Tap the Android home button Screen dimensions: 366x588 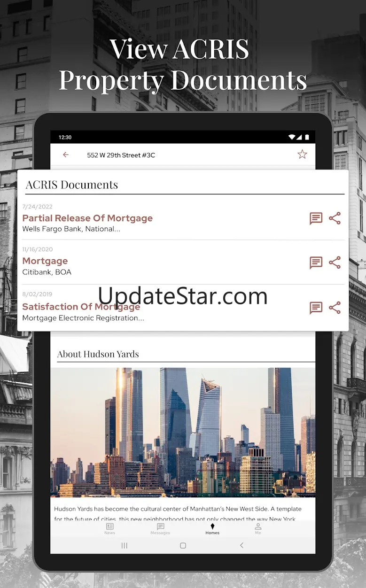pyautogui.click(x=183, y=545)
